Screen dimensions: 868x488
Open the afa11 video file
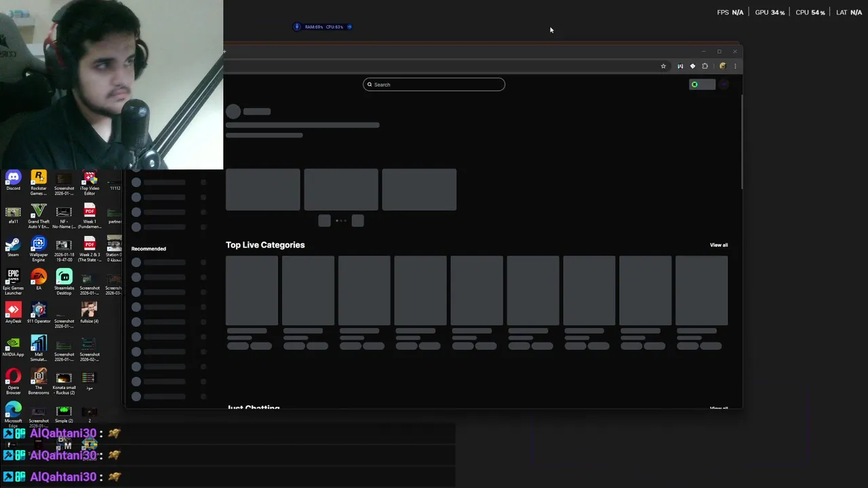(13, 213)
